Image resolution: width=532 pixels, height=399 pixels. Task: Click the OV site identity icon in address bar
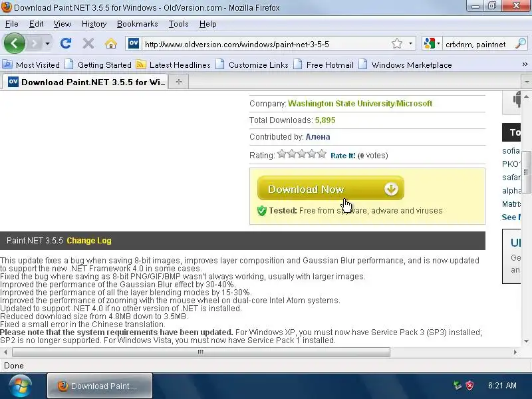[x=134, y=43]
